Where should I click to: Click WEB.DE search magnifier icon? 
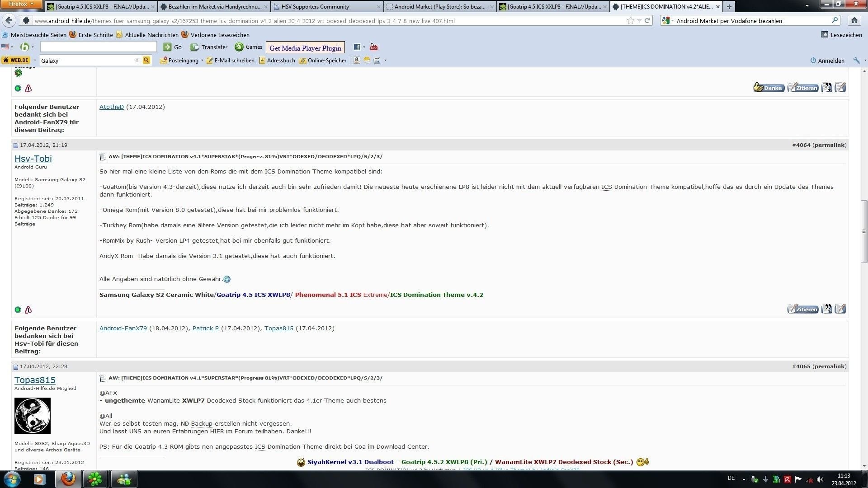(x=146, y=60)
